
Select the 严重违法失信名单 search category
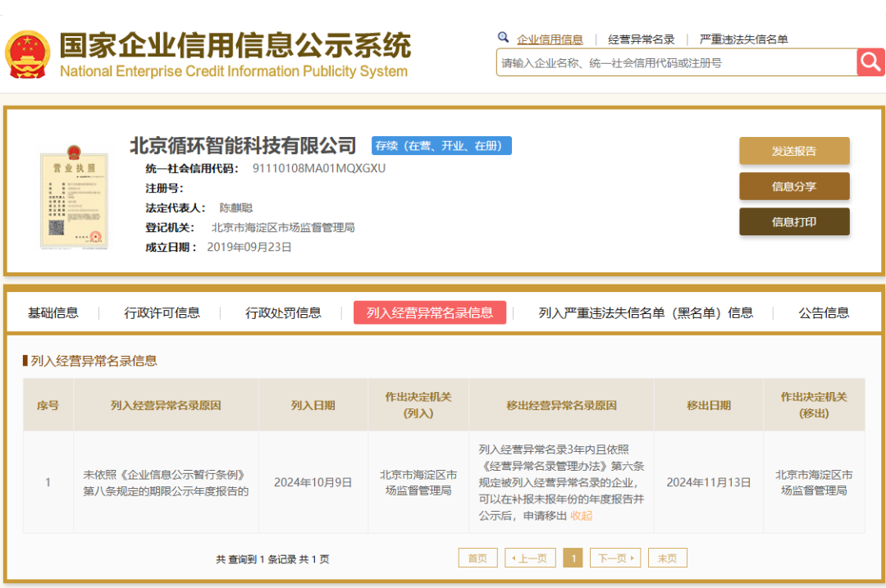(743, 39)
